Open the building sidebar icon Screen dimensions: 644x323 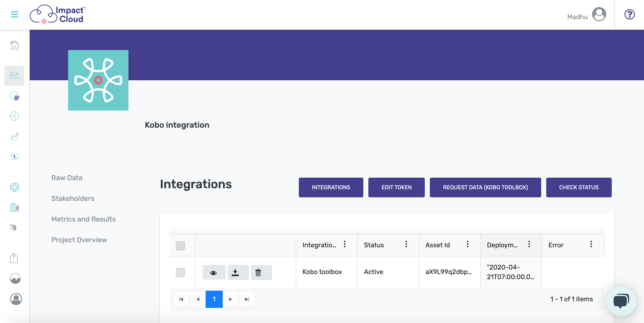[x=15, y=208]
